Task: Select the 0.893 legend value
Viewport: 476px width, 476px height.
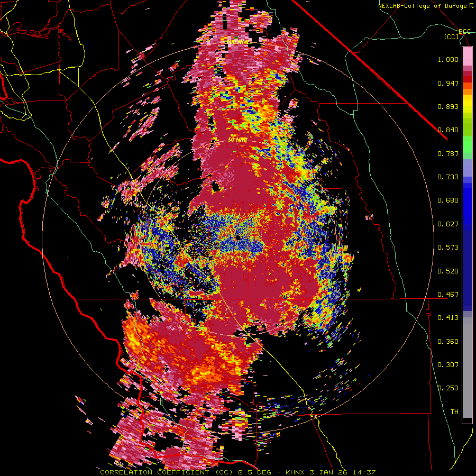Action: (448, 106)
